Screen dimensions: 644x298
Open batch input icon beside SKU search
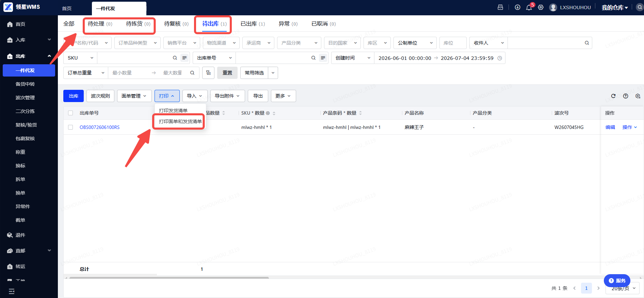[x=184, y=58]
